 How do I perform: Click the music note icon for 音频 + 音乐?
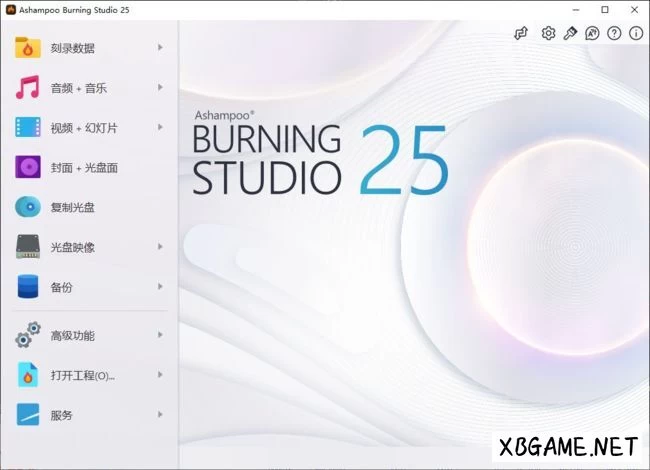pos(28,88)
